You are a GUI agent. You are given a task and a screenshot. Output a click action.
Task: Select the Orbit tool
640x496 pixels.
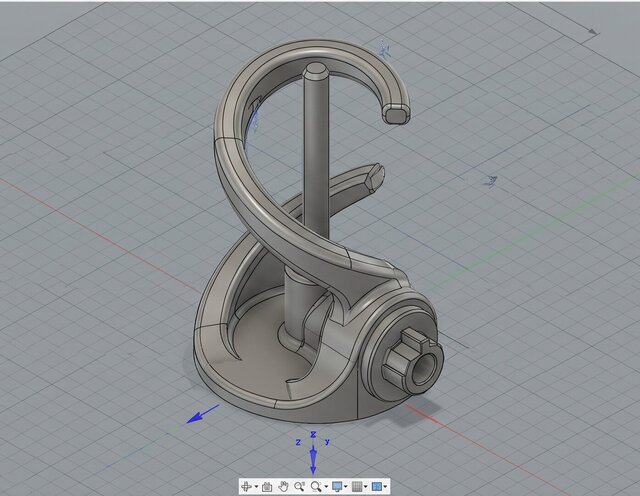[246, 486]
